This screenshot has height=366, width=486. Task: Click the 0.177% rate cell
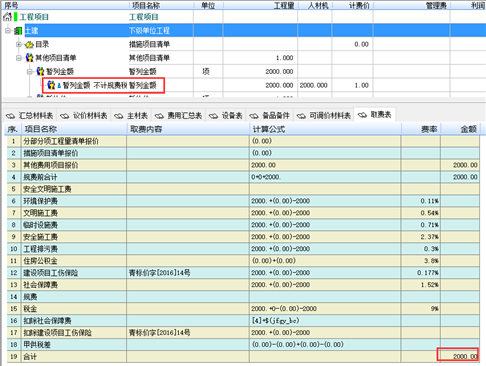coord(421,273)
